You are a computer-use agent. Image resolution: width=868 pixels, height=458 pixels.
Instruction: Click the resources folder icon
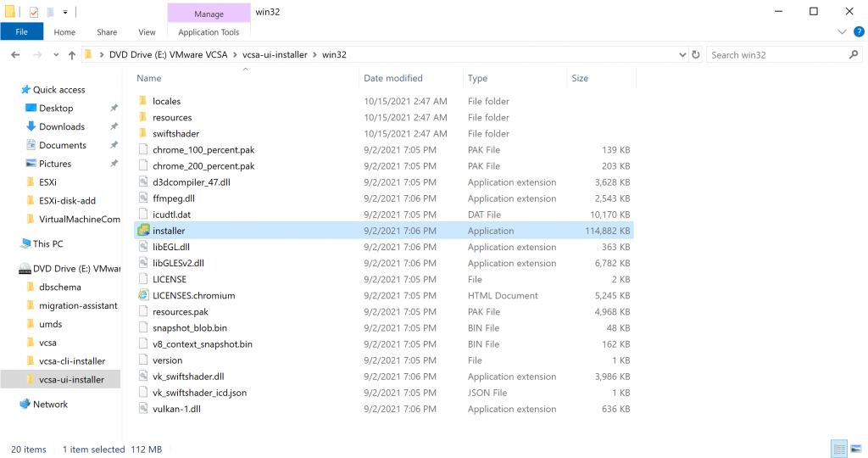pyautogui.click(x=143, y=117)
